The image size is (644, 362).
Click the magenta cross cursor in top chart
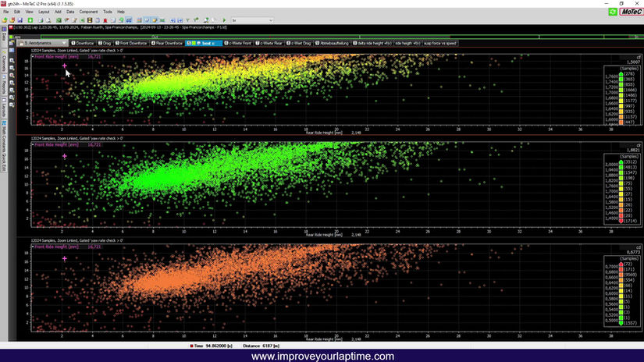click(x=65, y=66)
